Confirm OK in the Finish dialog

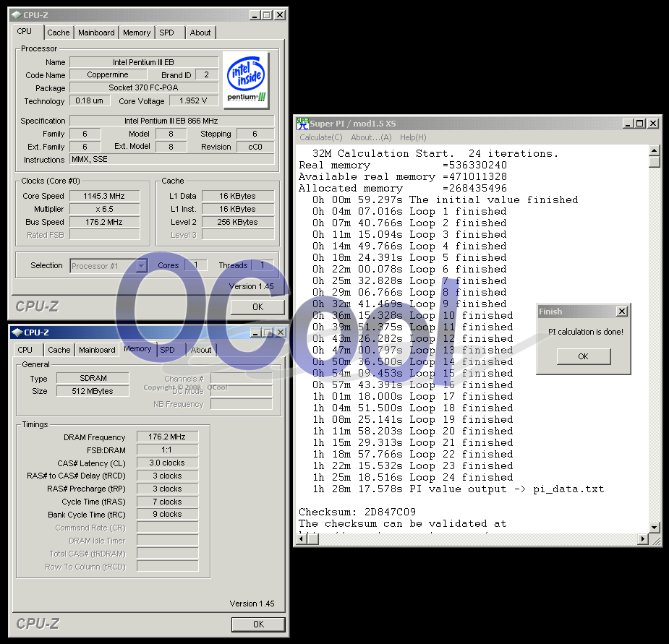[x=583, y=356]
